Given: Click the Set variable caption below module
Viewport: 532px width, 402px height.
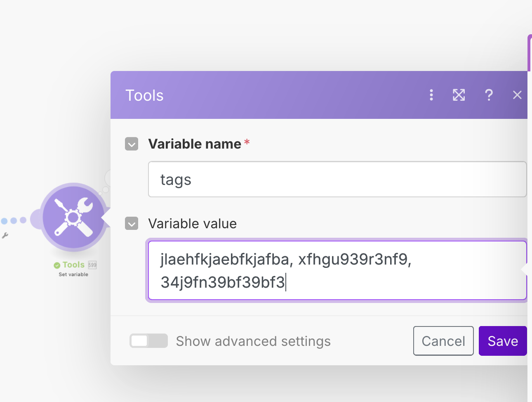Looking at the screenshot, I should [x=73, y=274].
